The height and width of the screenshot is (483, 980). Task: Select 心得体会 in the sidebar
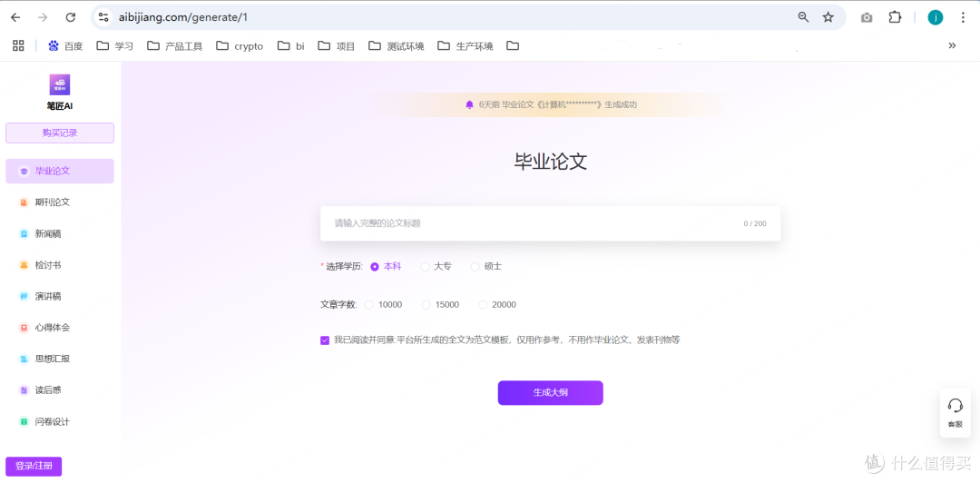(60, 327)
